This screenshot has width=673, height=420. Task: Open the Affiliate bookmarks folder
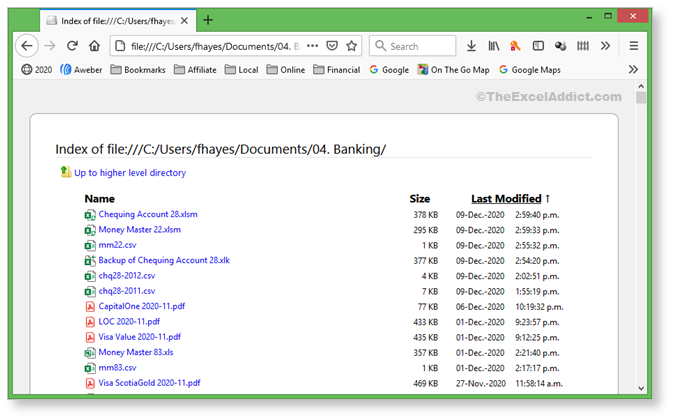(x=195, y=69)
